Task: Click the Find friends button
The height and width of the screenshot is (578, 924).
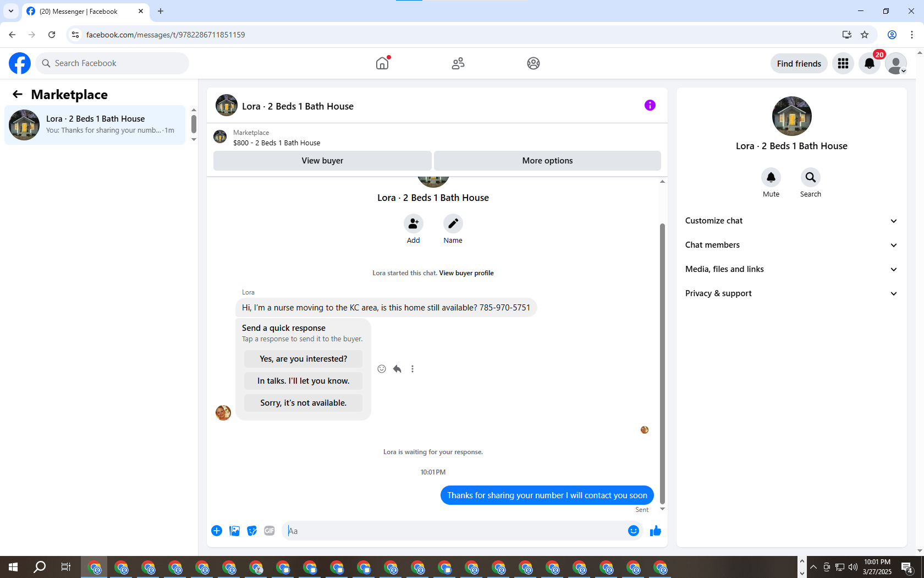Action: 799,63
